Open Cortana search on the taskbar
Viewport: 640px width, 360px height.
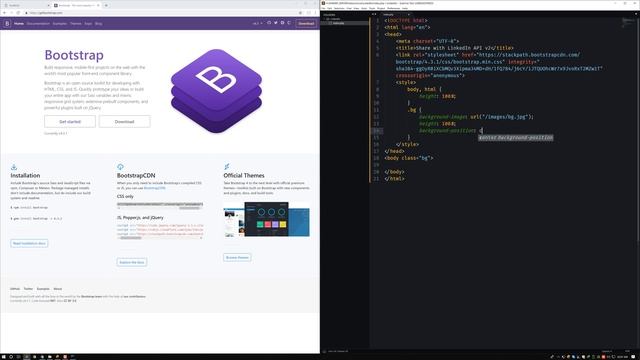pos(11,357)
